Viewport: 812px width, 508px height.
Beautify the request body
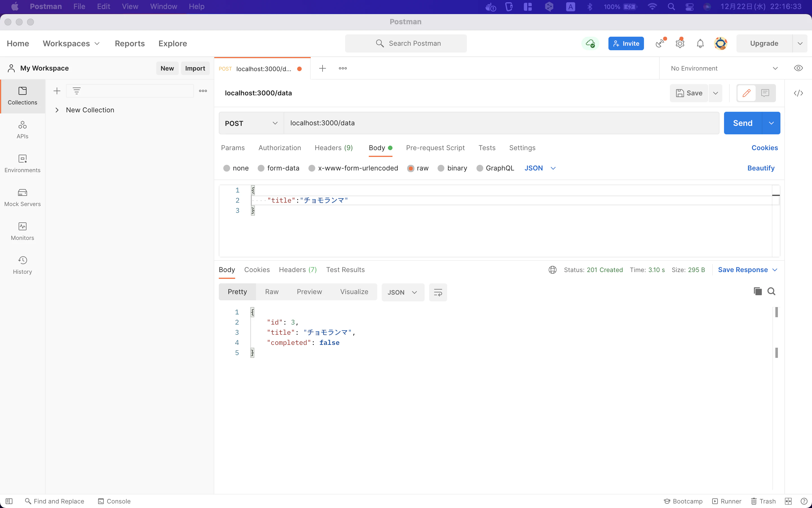point(761,168)
